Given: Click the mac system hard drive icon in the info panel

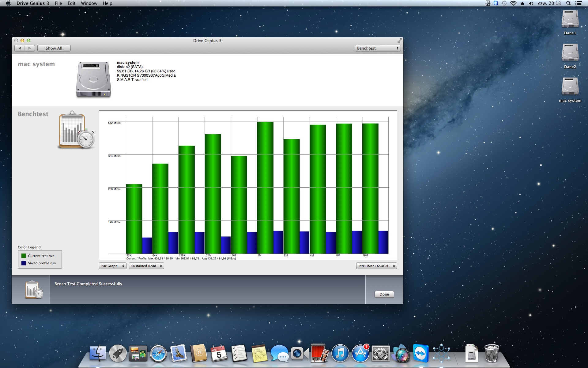Looking at the screenshot, I should (93, 79).
